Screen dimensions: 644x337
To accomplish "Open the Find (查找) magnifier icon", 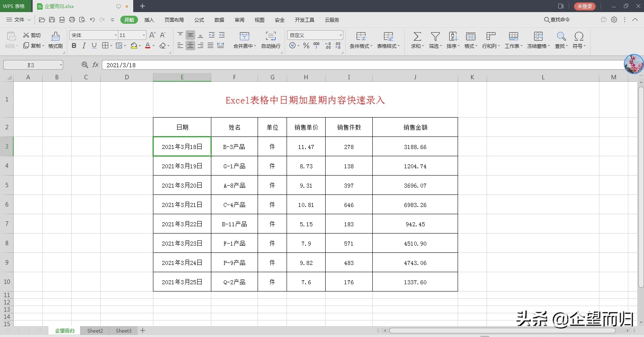I will (561, 37).
